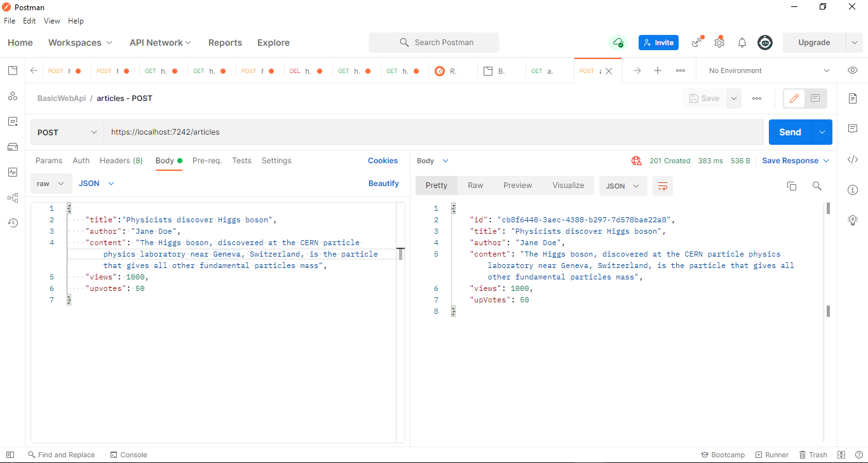Show the code snippet panel icon

(853, 159)
